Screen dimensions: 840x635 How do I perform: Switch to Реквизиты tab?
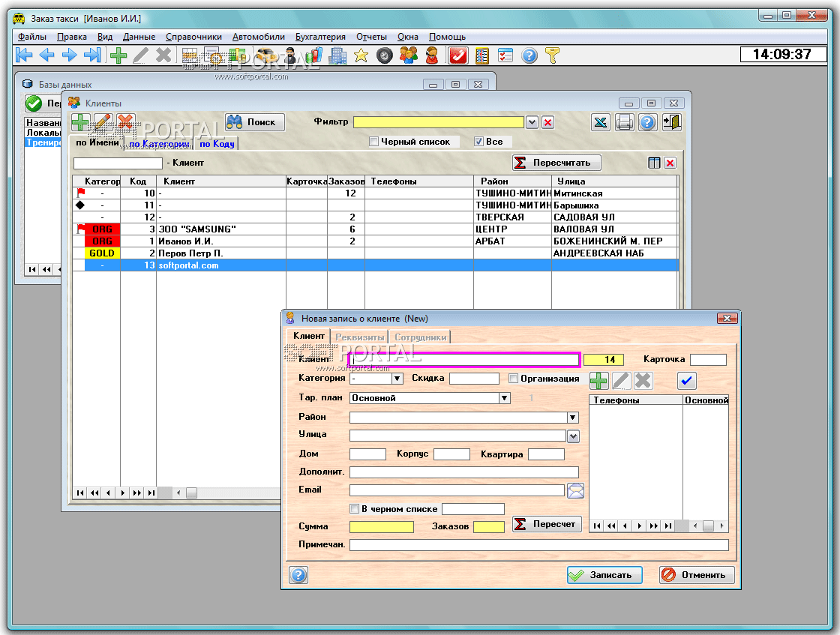click(359, 337)
